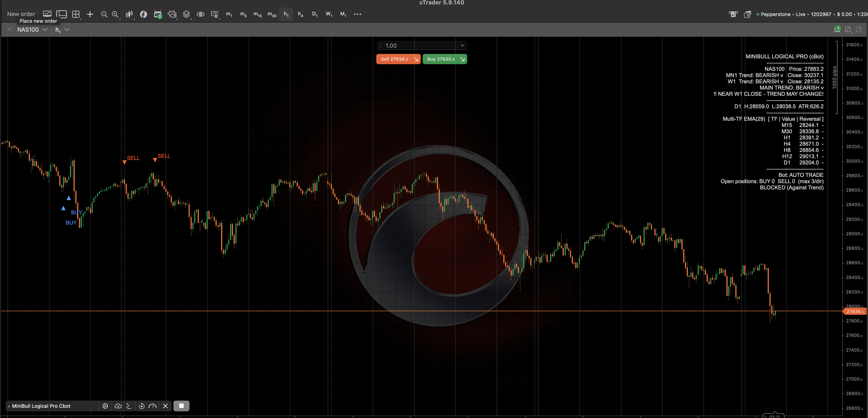Open the layers objects icon
868x418 pixels.
point(186,14)
